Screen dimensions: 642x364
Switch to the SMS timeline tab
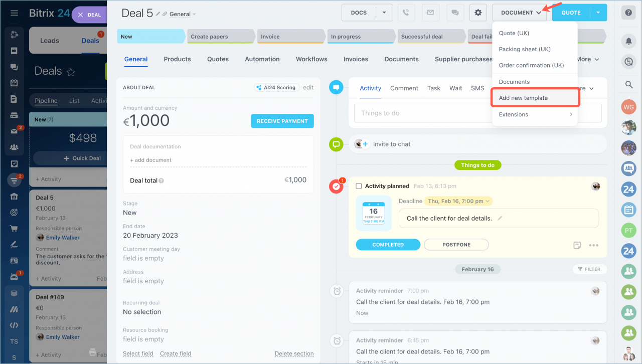[477, 88]
